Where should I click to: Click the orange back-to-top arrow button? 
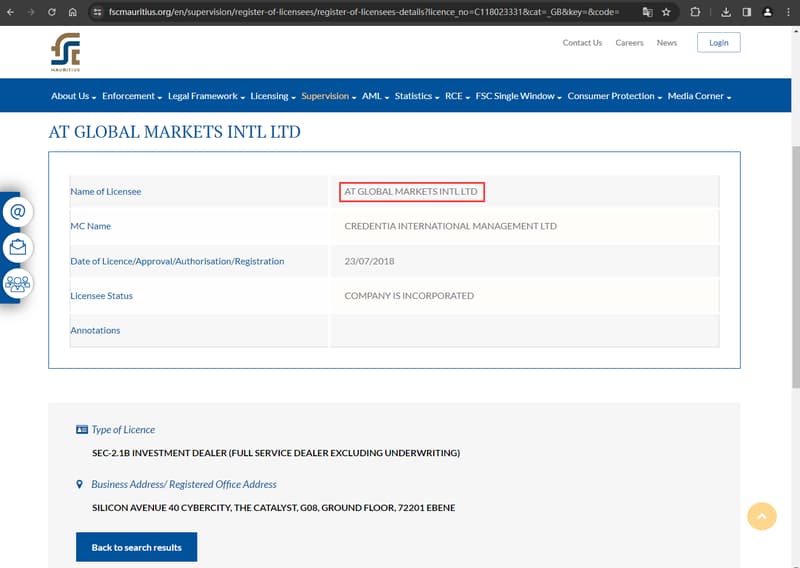pos(762,516)
